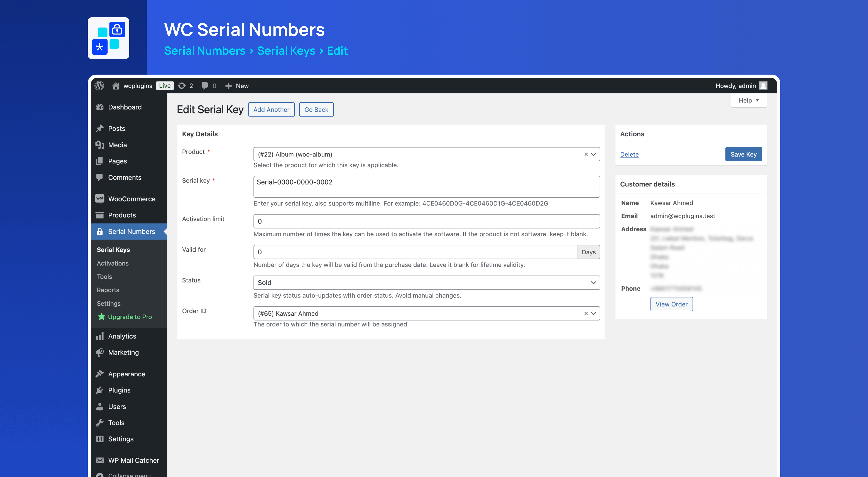868x477 pixels.
Task: Click the Comments icon in sidebar
Action: [100, 177]
